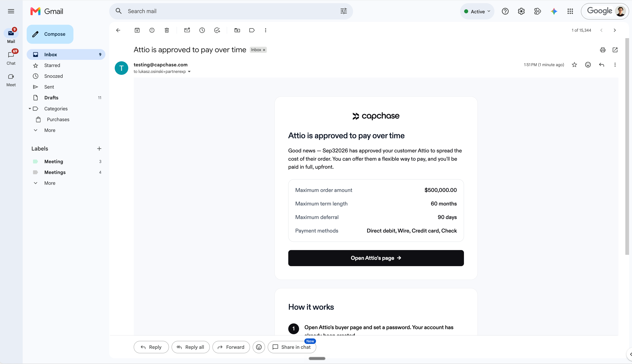
Task: Report email as spam
Action: pyautogui.click(x=152, y=30)
